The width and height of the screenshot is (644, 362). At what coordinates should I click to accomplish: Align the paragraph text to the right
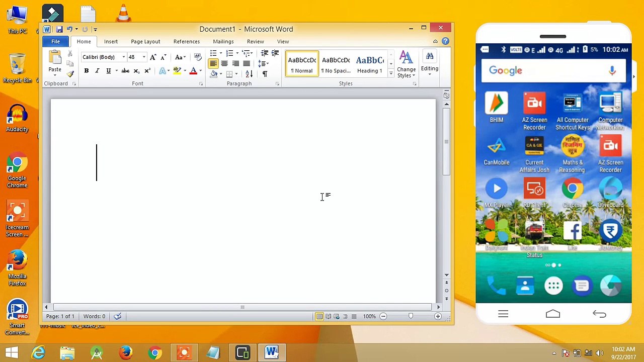tap(235, 64)
